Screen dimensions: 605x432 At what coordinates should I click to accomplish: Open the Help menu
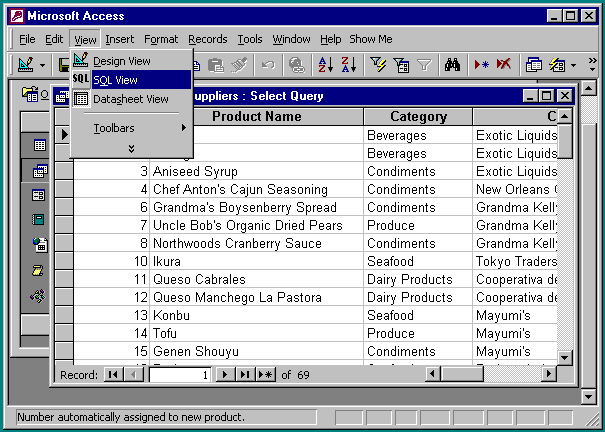pos(331,39)
